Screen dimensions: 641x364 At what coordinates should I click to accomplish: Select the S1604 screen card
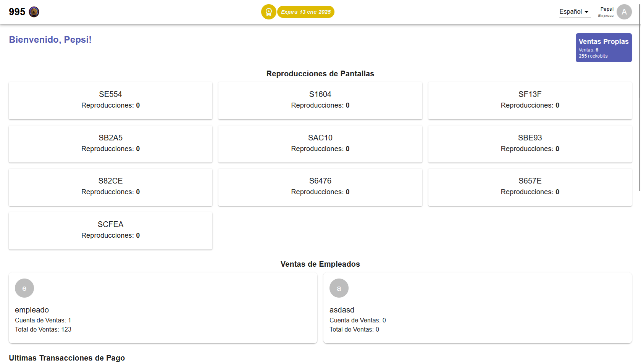320,100
